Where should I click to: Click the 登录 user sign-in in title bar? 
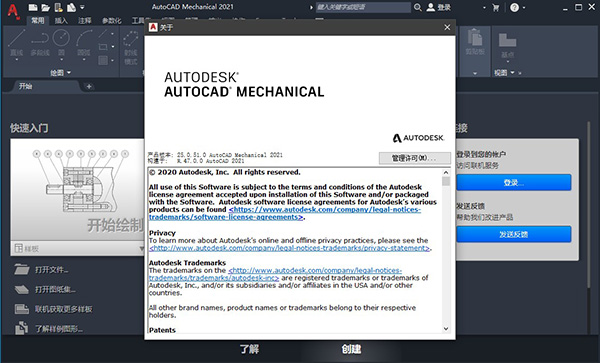coord(439,7)
